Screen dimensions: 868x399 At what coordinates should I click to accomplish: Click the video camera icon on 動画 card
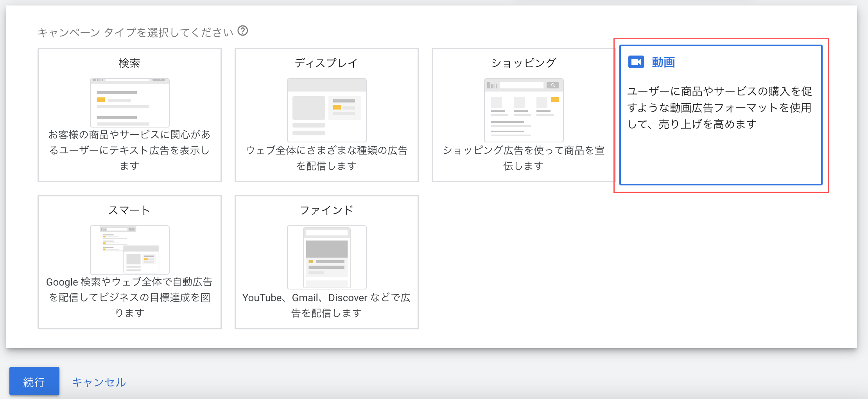(636, 62)
